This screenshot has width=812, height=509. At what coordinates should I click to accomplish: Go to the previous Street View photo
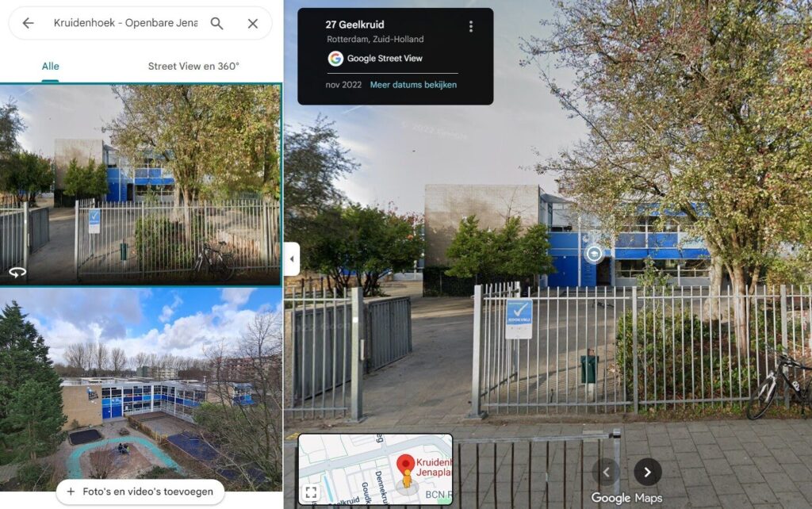[x=605, y=473]
